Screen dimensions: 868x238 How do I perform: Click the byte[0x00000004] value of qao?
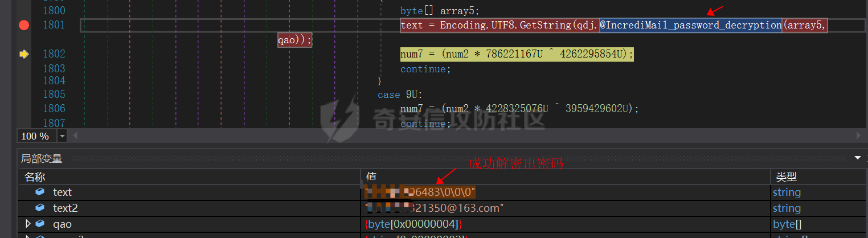pyautogui.click(x=413, y=224)
